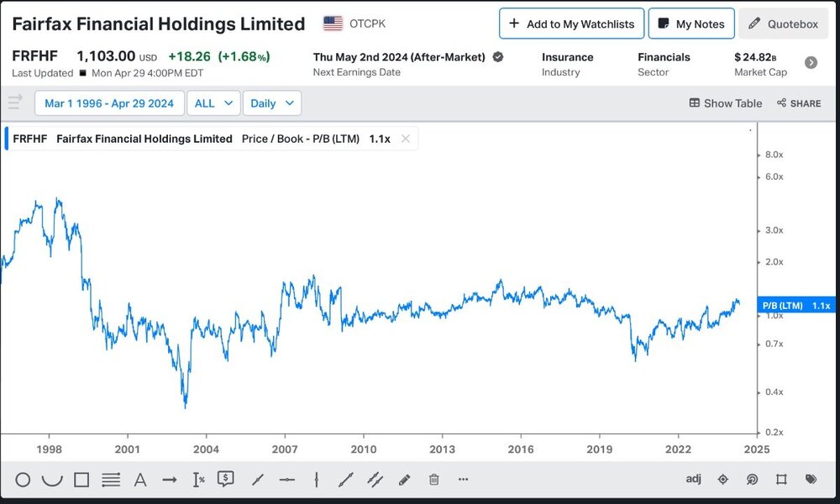Viewport: 840px width, 504px height.
Task: Click the tag labels icon
Action: point(811,480)
